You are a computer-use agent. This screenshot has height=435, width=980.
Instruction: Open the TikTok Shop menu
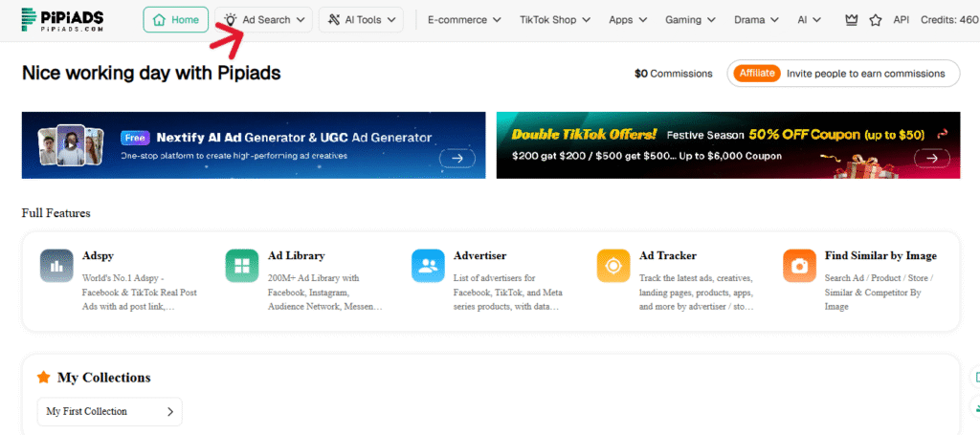point(555,20)
